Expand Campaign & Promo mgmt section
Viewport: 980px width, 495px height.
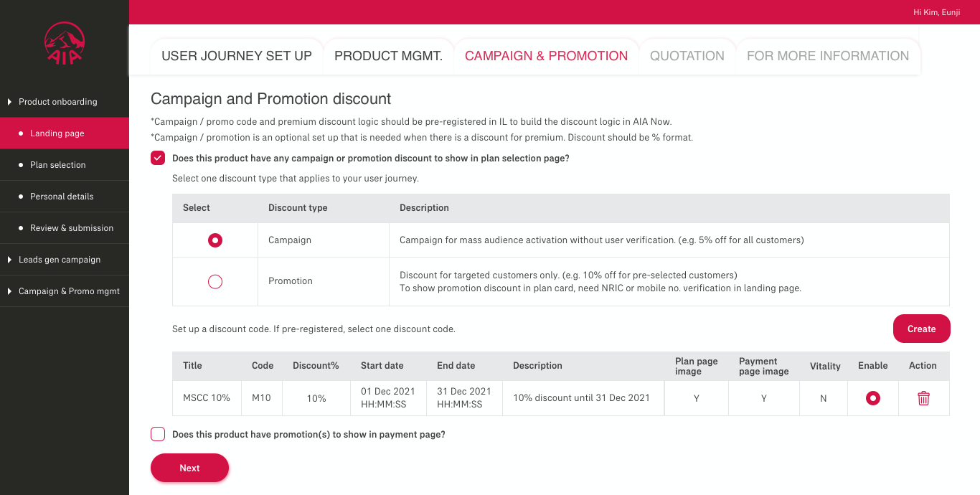click(x=65, y=291)
